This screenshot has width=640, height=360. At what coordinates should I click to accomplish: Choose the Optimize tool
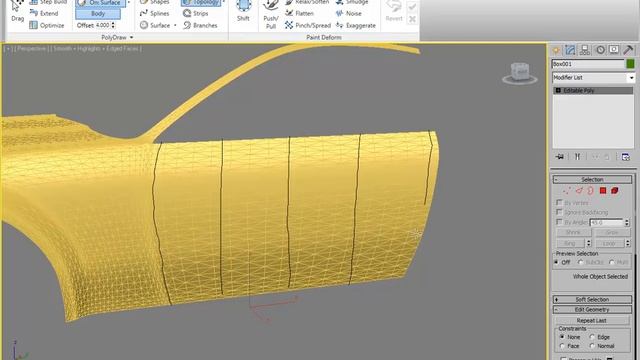point(47,25)
